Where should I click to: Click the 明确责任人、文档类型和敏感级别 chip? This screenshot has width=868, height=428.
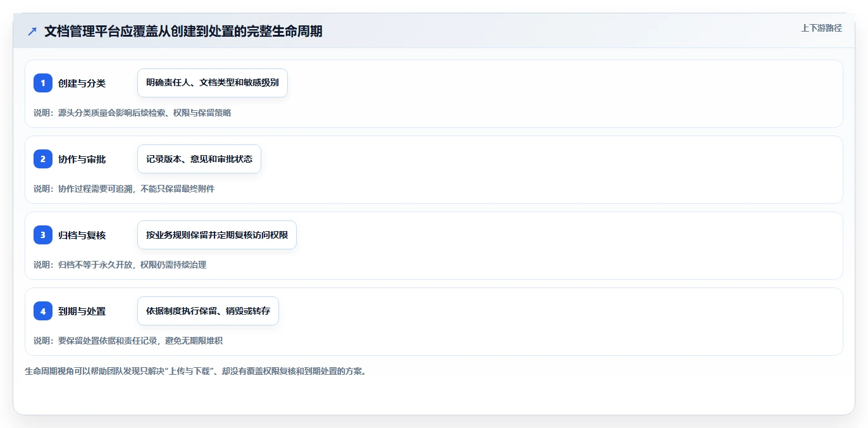click(x=213, y=83)
